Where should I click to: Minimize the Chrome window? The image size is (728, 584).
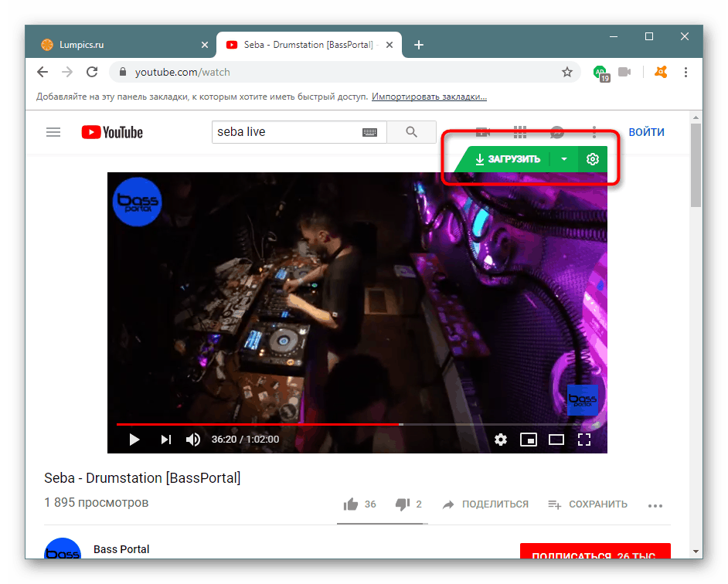pos(614,36)
